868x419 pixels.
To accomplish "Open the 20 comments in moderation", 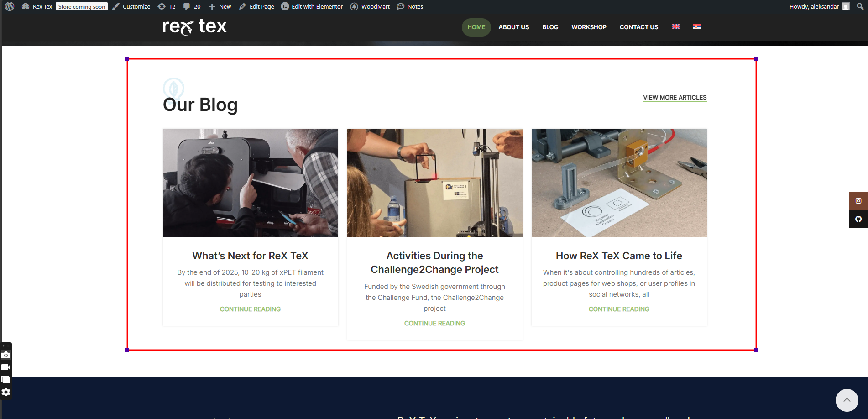I will (192, 6).
